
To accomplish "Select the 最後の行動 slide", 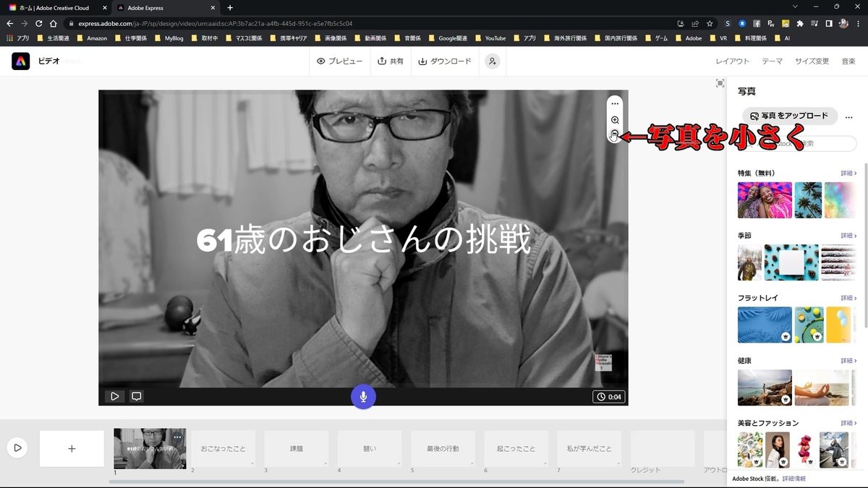I will pos(443,448).
